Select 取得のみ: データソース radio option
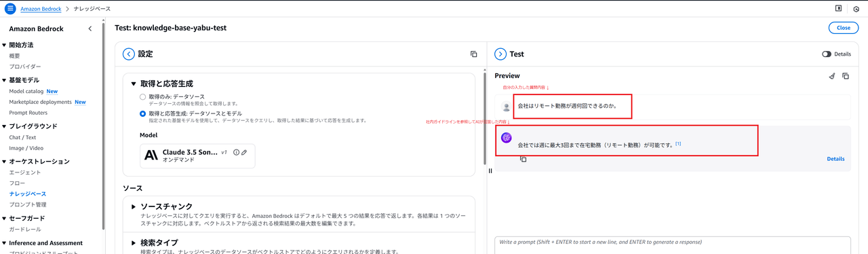868x254 pixels. 142,97
